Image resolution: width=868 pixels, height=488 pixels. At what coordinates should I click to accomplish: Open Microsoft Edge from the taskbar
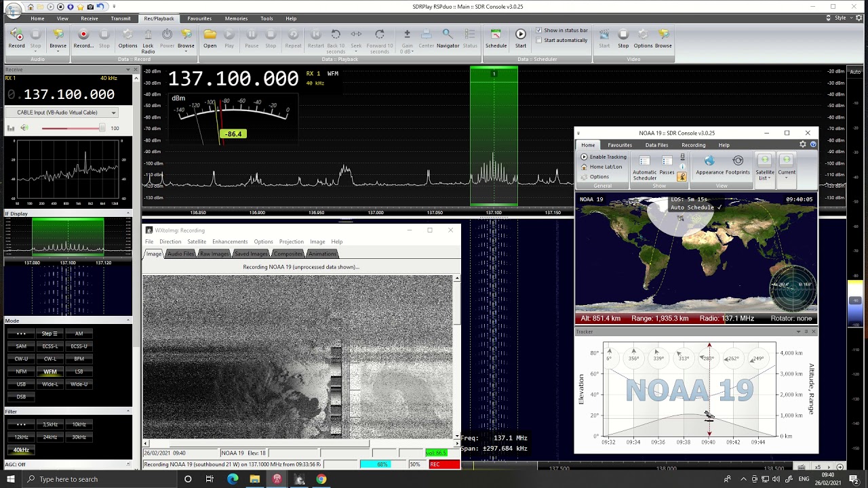point(233,479)
